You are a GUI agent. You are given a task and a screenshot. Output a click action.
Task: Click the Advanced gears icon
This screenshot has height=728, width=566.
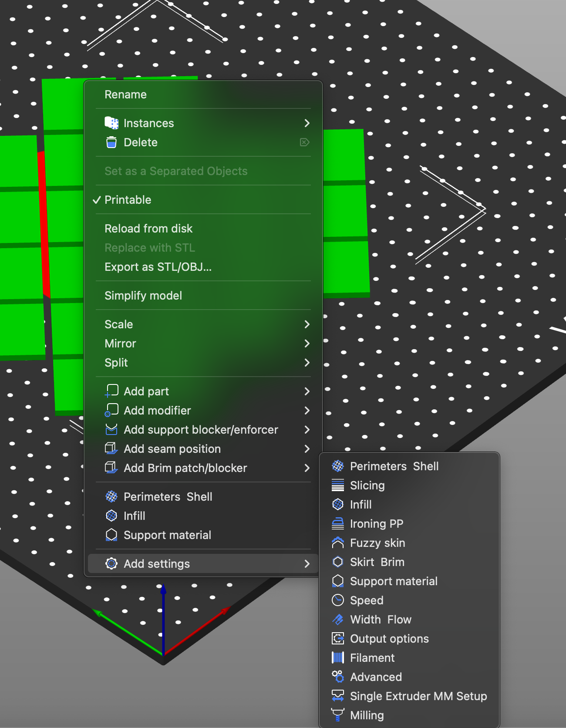coord(338,677)
